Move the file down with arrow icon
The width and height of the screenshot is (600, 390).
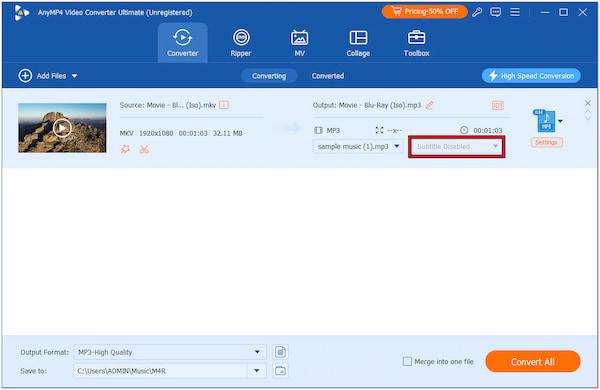pyautogui.click(x=588, y=117)
